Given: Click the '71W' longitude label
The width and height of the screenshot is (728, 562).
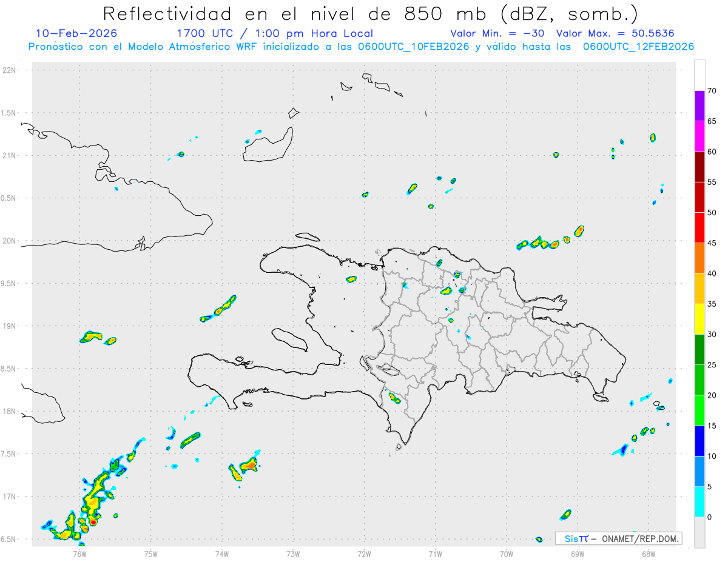Looking at the screenshot, I should pos(435,554).
